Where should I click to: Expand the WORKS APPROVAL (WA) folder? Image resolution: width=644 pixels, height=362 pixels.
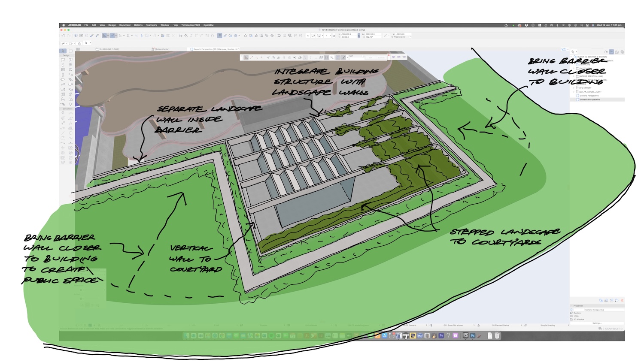click(x=574, y=76)
